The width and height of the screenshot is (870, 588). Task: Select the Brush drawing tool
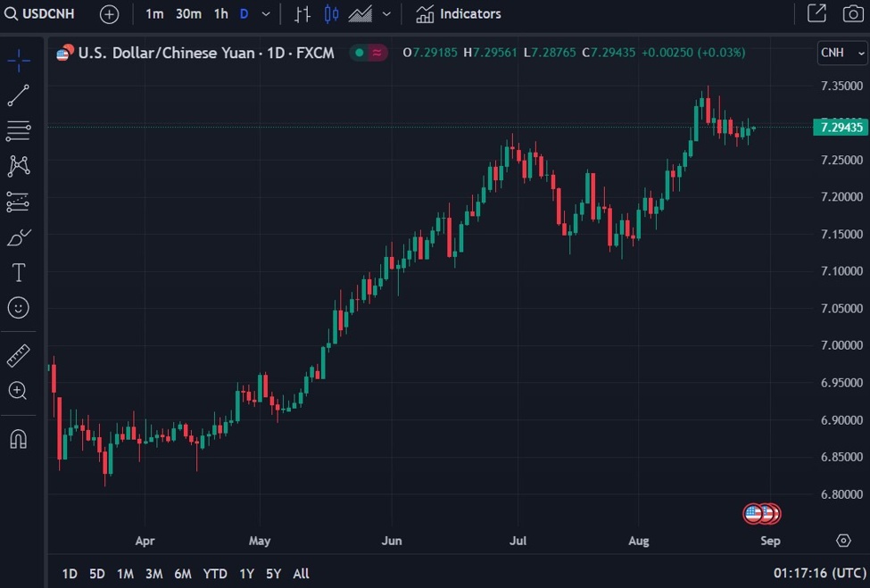pyautogui.click(x=18, y=236)
